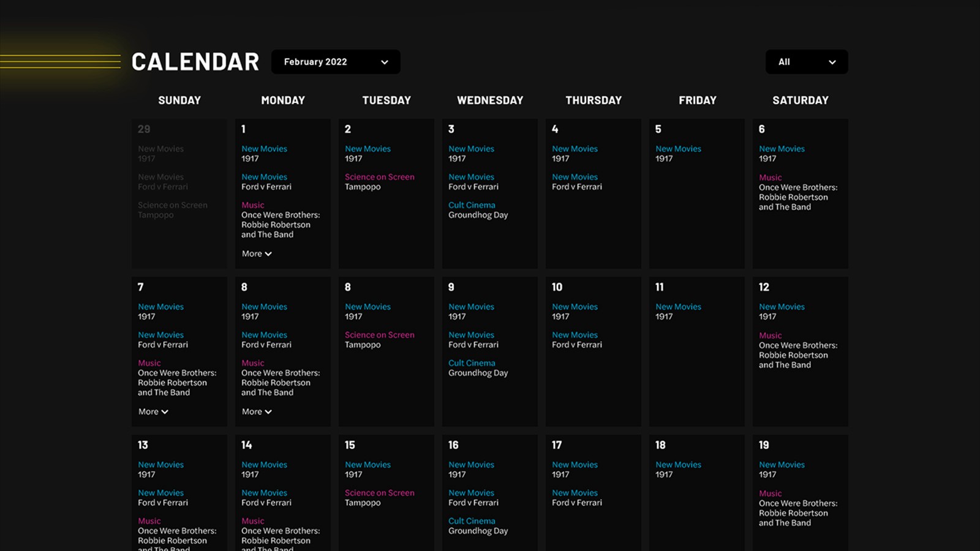980x551 pixels.
Task: Open Tampopo on Tuesday the 15th
Action: [x=363, y=503]
